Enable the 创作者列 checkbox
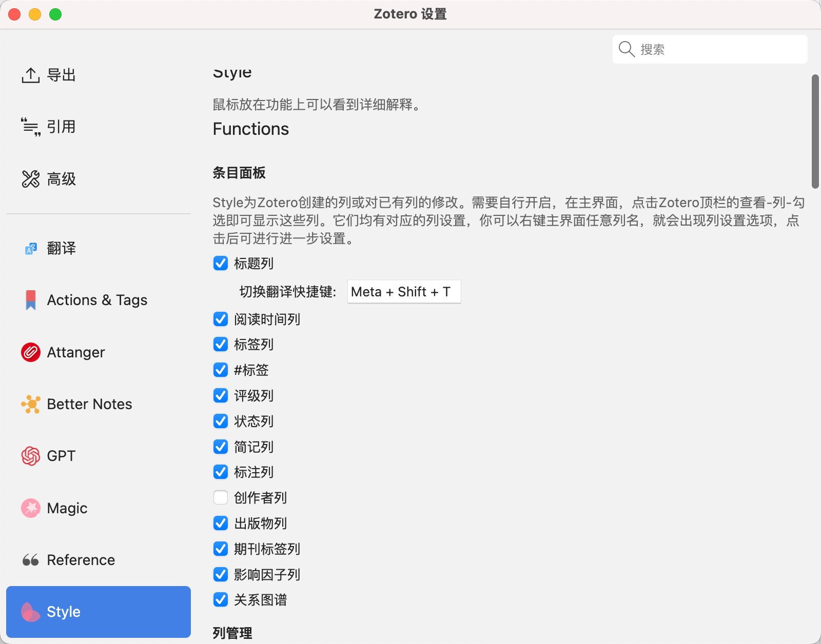 pyautogui.click(x=221, y=498)
